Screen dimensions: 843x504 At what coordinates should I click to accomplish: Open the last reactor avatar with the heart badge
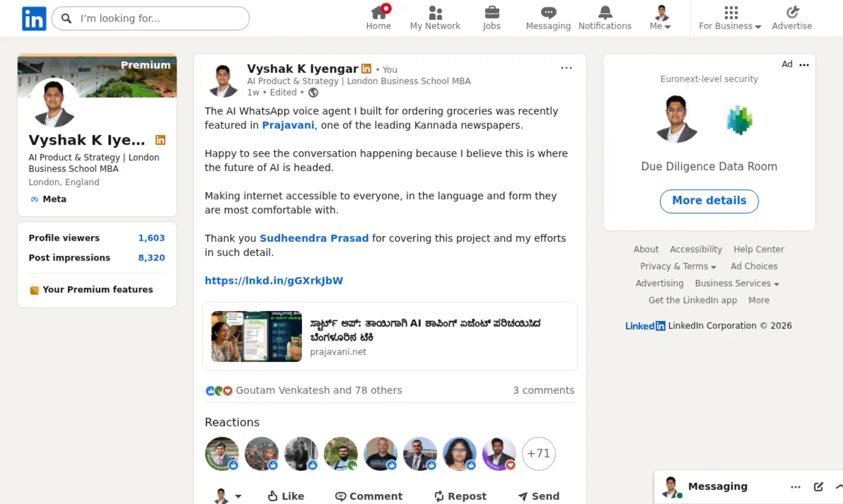click(x=499, y=454)
